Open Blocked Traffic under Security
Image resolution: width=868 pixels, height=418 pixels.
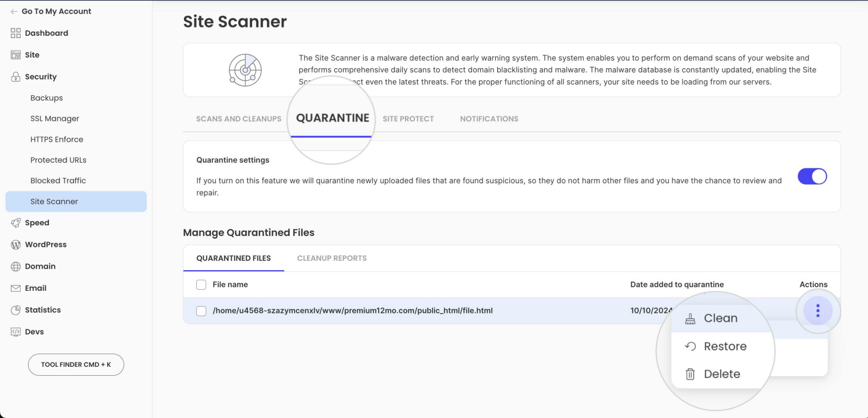tap(58, 180)
